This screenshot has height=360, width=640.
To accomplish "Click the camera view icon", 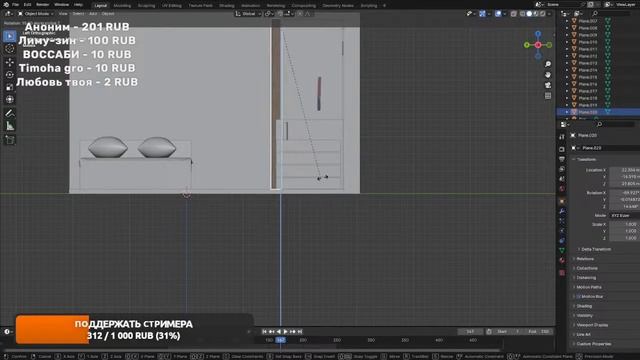I will 548,85.
